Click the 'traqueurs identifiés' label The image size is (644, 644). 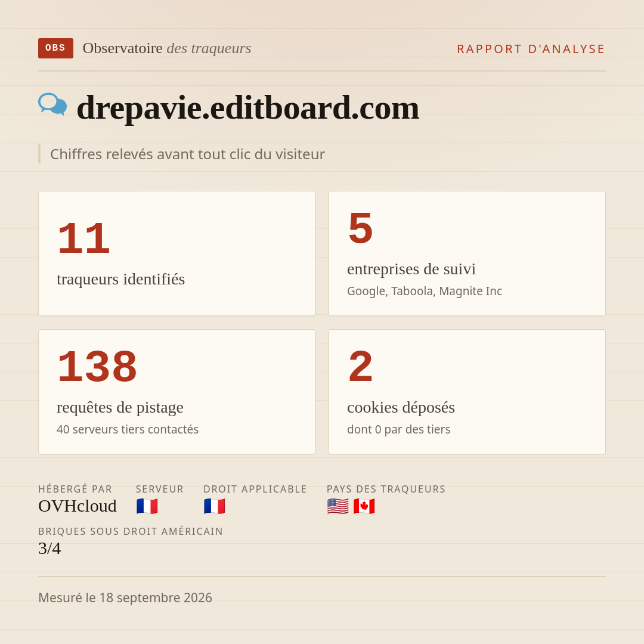point(120,279)
